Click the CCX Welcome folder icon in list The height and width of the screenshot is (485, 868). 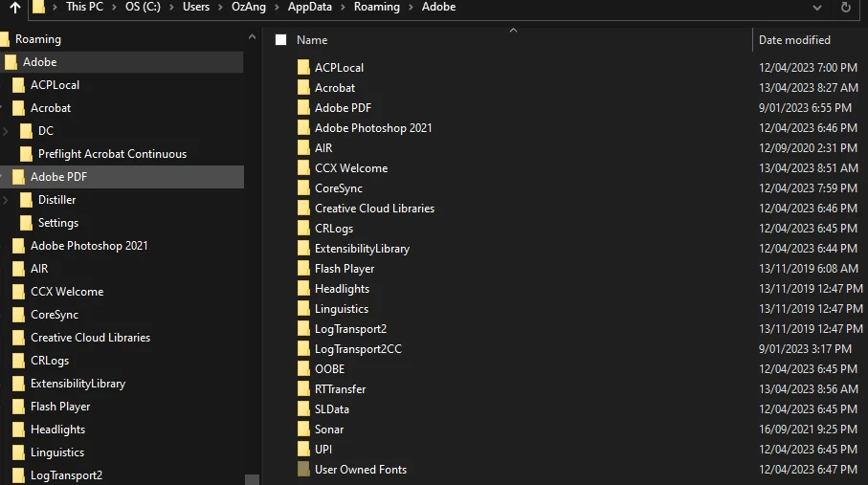tap(303, 167)
